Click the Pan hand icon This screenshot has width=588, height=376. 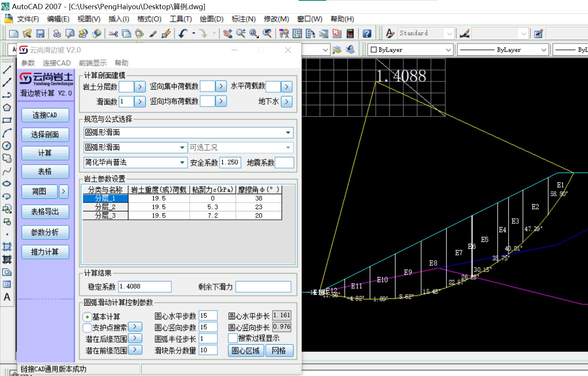click(x=228, y=34)
